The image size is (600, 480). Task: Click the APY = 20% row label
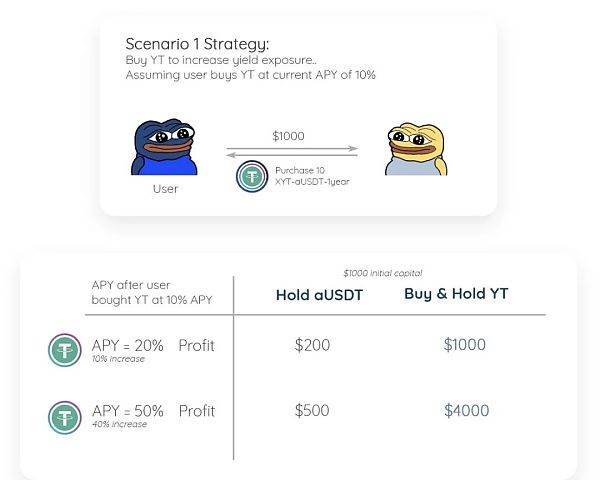pyautogui.click(x=127, y=346)
